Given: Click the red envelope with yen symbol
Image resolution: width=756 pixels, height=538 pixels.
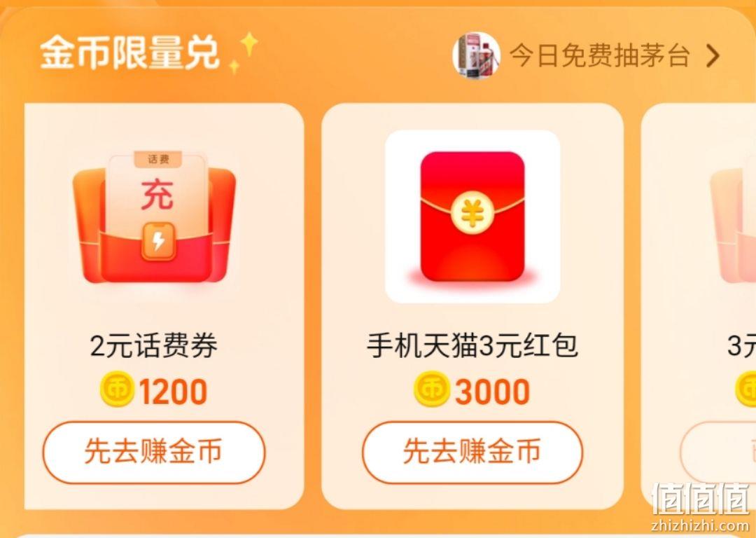Looking at the screenshot, I should [x=472, y=216].
